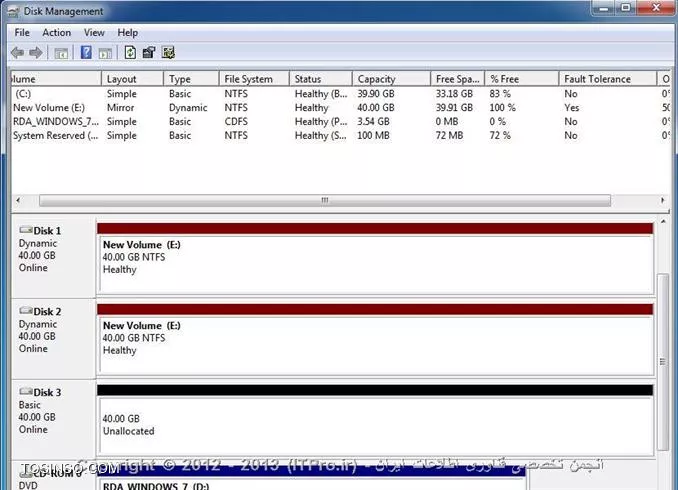Click the last toolbar icon with the checkmark
The image size is (678, 490).
click(168, 53)
